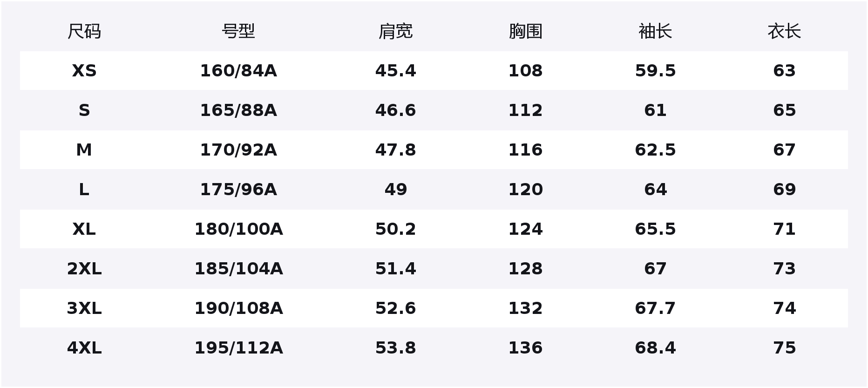Click the 胸围 column header
868x388 pixels.
point(525,32)
